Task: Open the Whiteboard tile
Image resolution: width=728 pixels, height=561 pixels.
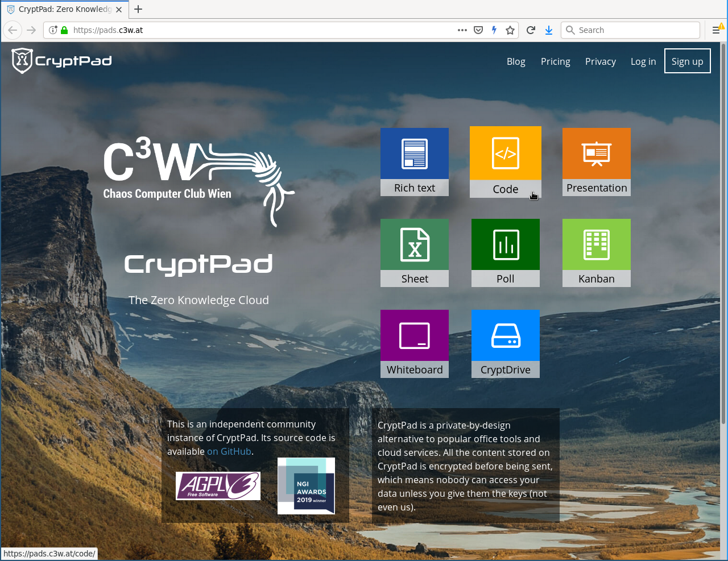Action: point(415,344)
